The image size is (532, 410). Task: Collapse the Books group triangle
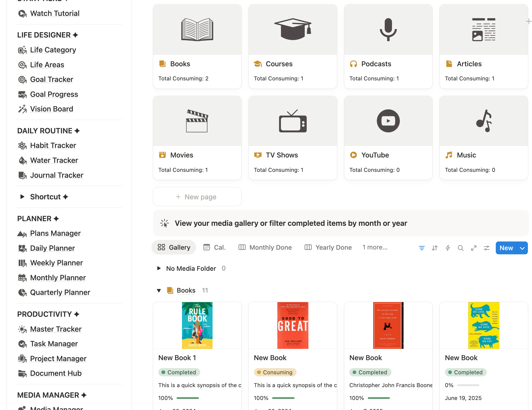click(x=159, y=291)
